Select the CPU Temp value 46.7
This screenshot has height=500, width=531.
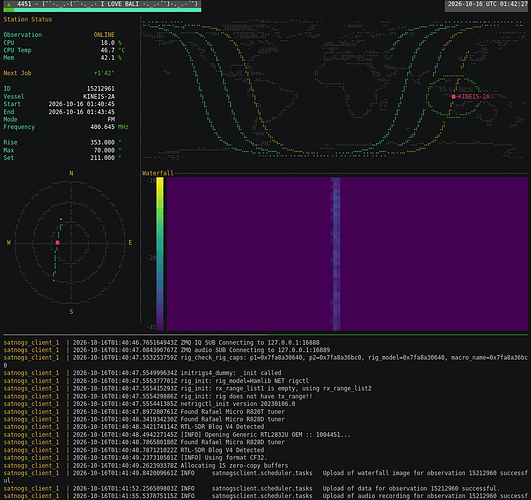[x=108, y=50]
